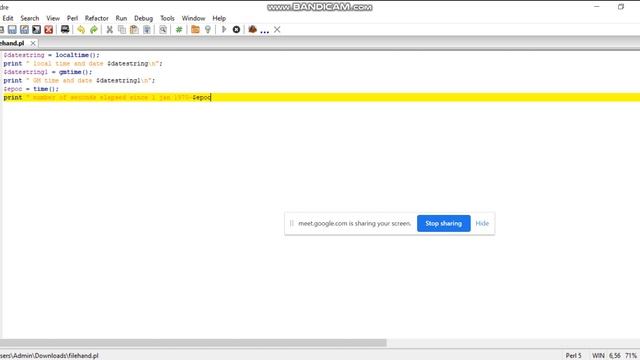The height and width of the screenshot is (360, 640).
Task: Toggle comment with the green hash icon
Action: point(179,29)
